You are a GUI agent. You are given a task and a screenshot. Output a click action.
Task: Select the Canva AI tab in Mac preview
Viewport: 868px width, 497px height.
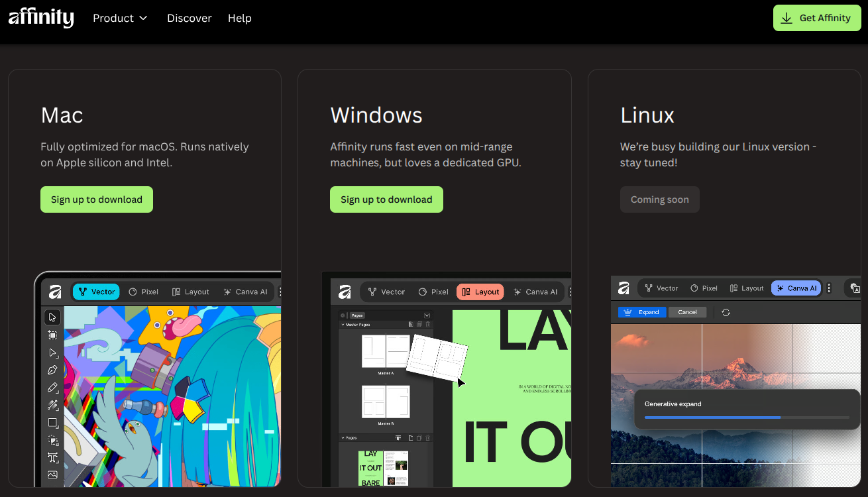pos(245,292)
